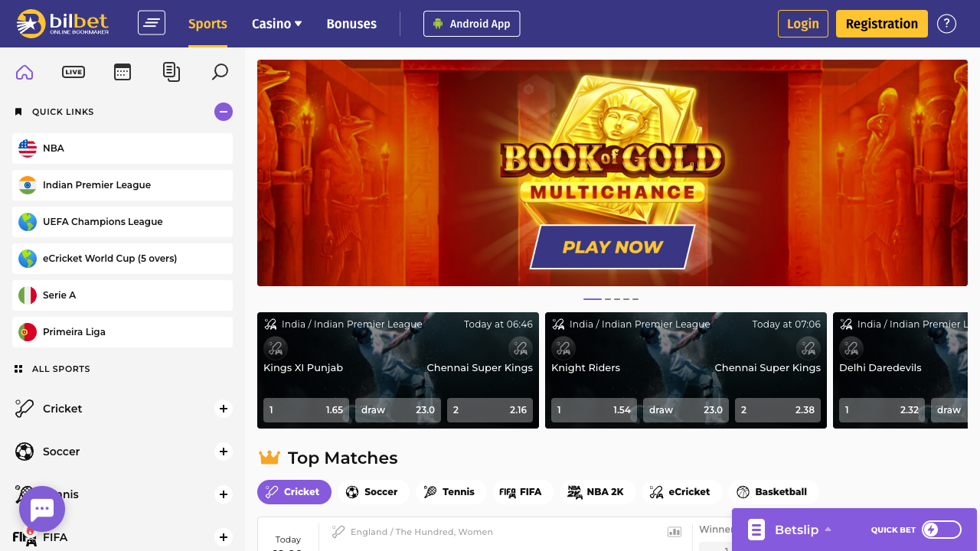Select the Sports nav tab
The image size is (980, 551).
(207, 24)
